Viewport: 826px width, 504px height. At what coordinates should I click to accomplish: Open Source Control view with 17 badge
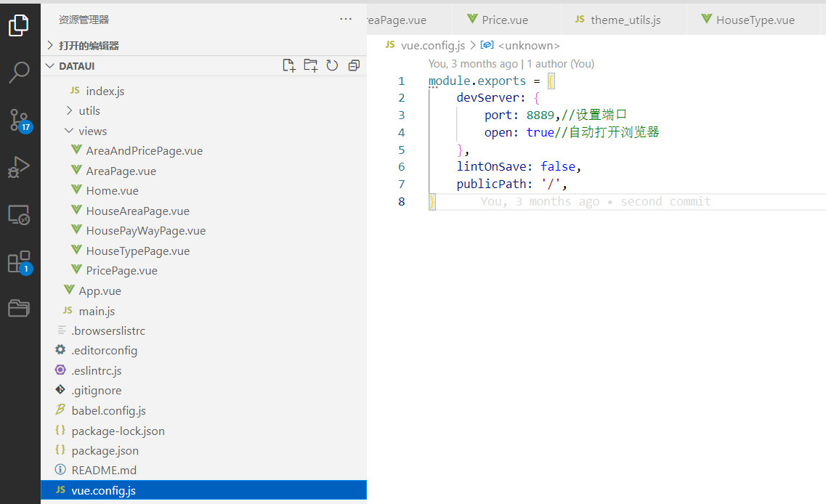click(x=20, y=121)
